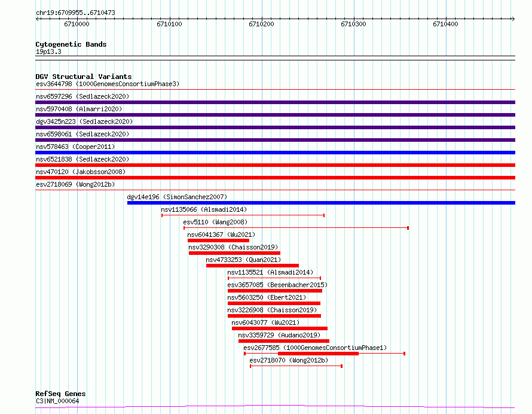This screenshot has width=532, height=414.
Task: Click the thin span line of esv2718070
Action: coord(296,366)
